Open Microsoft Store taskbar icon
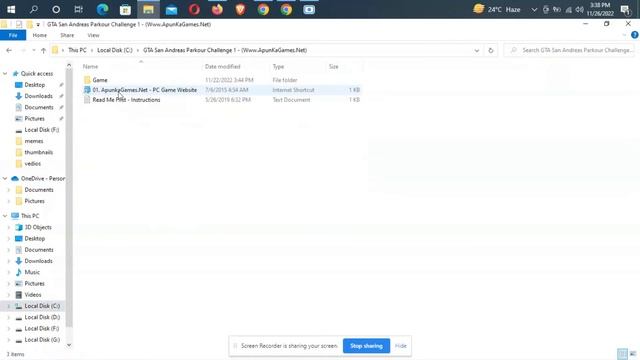Image resolution: width=640 pixels, height=360 pixels. pos(125,9)
